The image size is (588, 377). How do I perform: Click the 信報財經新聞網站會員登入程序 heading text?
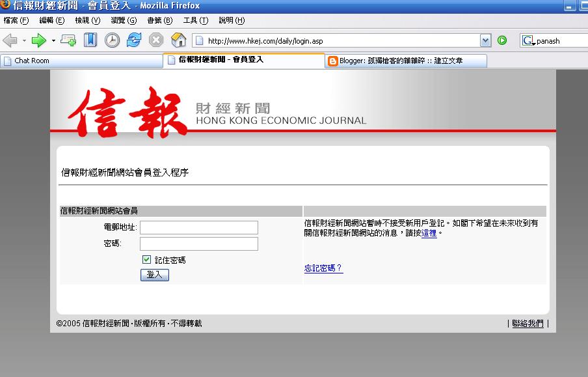pyautogui.click(x=125, y=173)
